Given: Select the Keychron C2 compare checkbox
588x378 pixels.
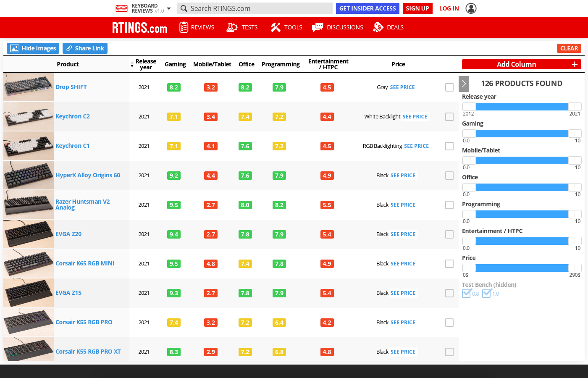Looking at the screenshot, I should pos(449,117).
